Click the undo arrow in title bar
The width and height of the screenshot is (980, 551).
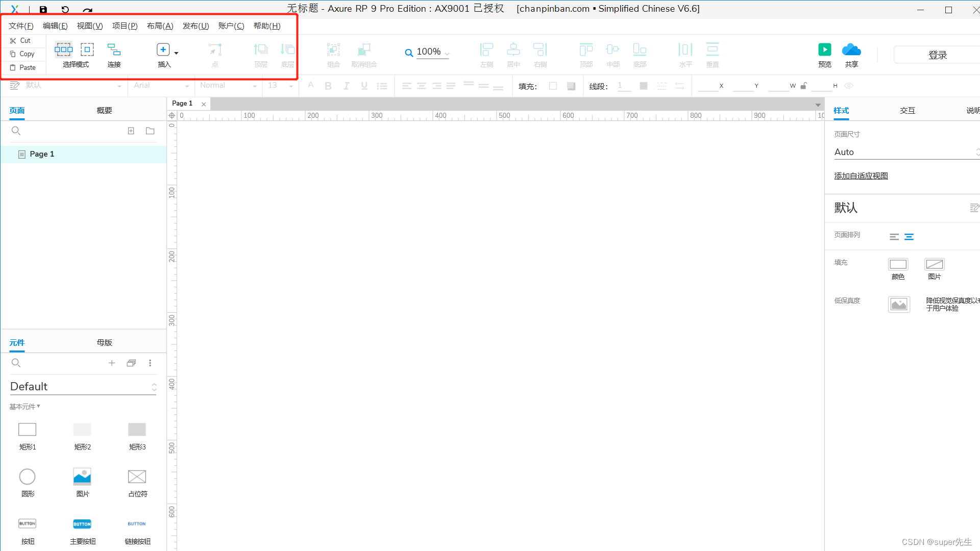coord(65,10)
